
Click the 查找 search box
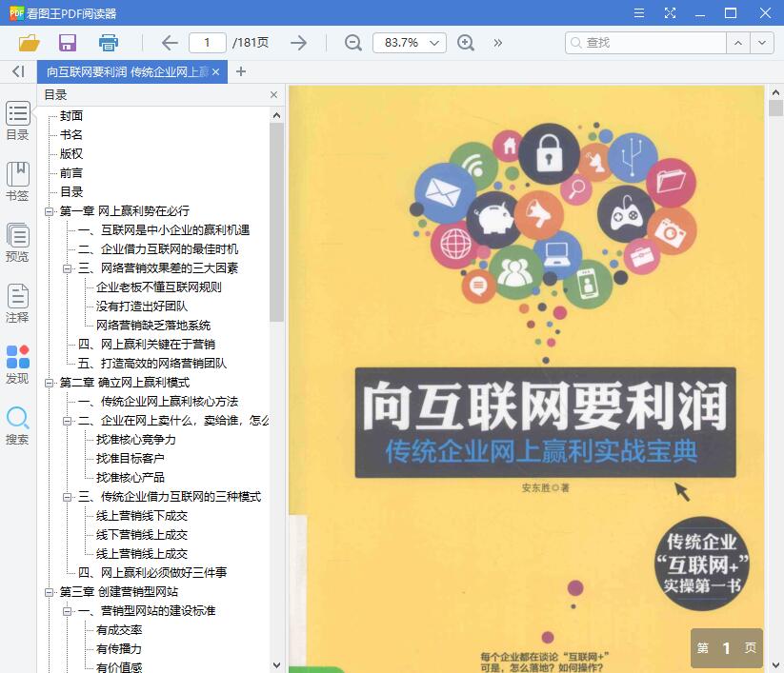click(646, 43)
